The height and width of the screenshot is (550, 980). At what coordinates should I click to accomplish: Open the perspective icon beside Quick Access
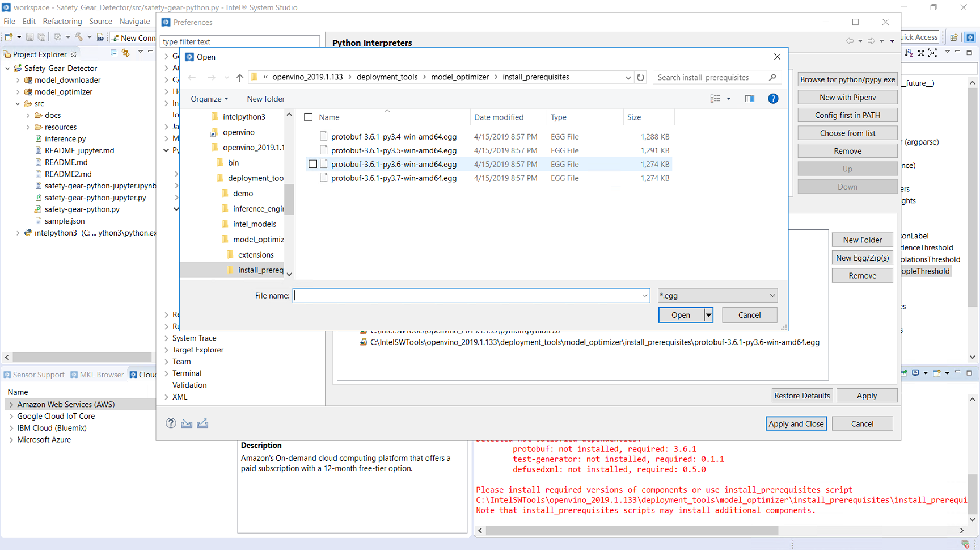point(954,37)
